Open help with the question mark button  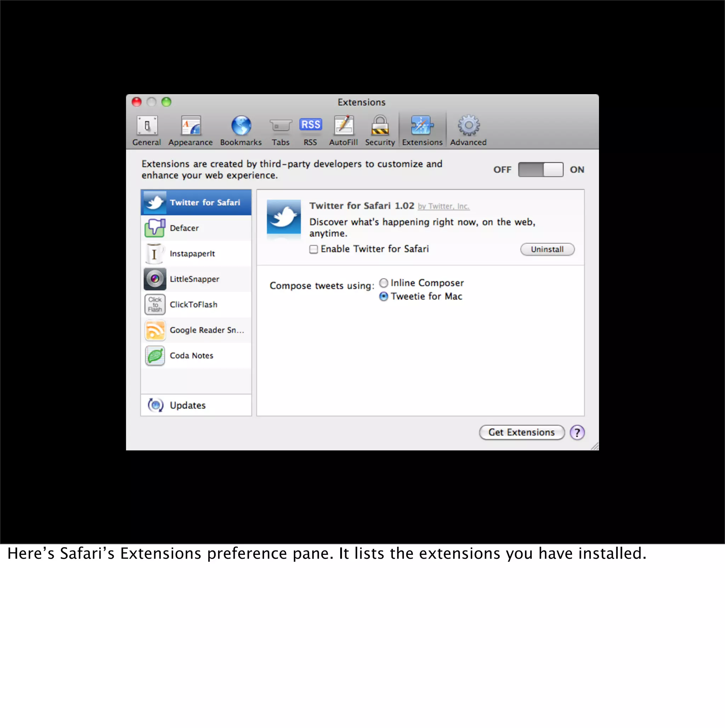pos(577,433)
